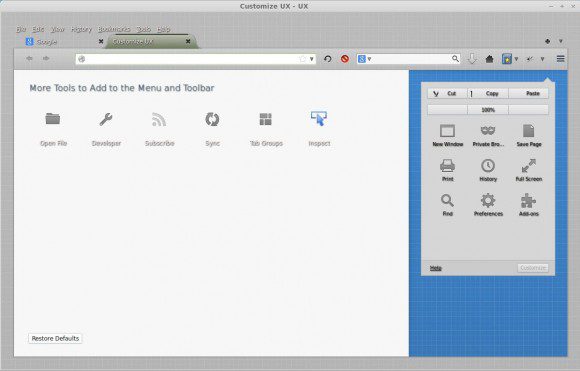This screenshot has width=580, height=371.
Task: Click the new tab plus button
Action: click(547, 41)
